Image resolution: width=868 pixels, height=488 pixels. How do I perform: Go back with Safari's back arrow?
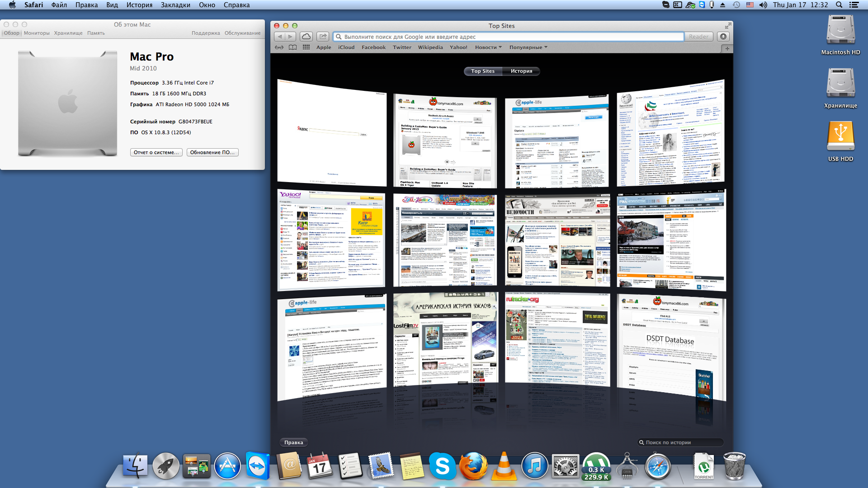280,37
